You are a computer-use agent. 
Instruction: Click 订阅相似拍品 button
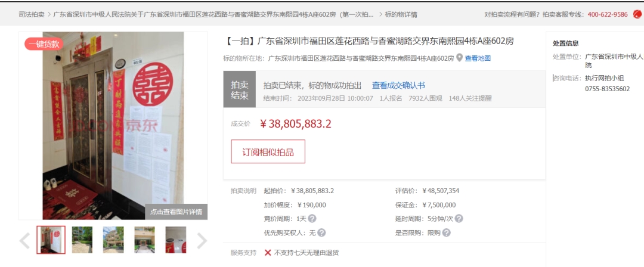[268, 151]
